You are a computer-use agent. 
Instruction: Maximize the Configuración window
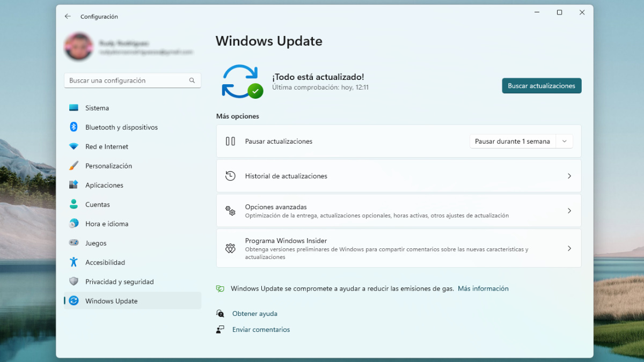point(559,12)
